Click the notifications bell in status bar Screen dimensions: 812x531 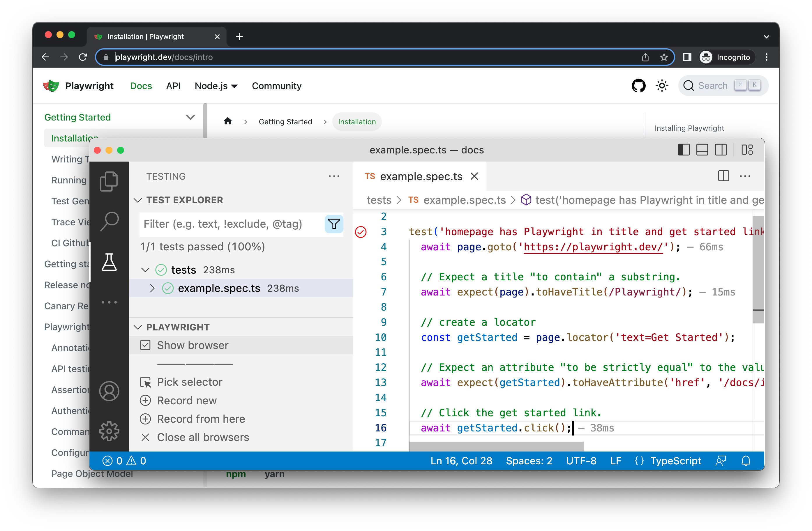click(x=746, y=461)
